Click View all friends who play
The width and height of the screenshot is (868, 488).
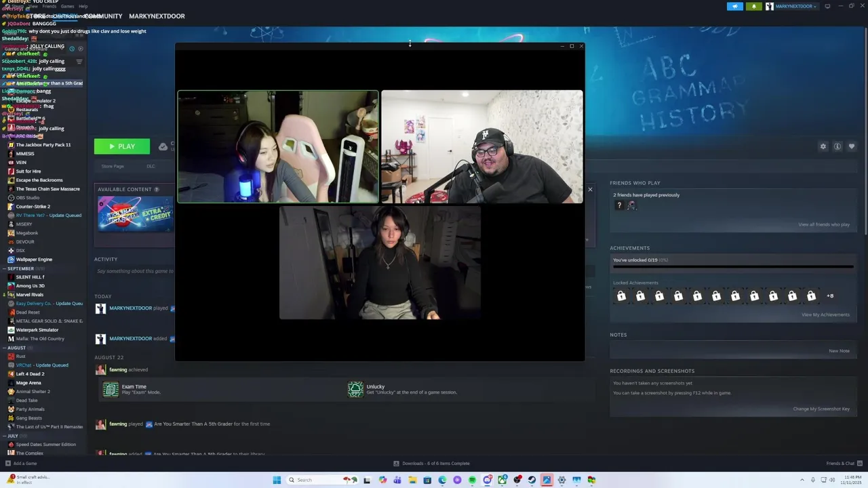point(824,224)
